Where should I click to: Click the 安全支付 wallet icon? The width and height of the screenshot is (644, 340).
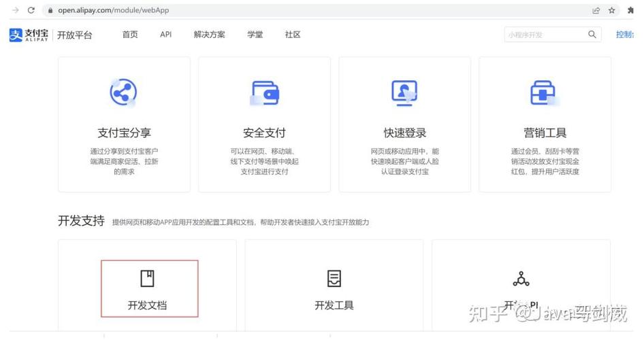point(264,92)
